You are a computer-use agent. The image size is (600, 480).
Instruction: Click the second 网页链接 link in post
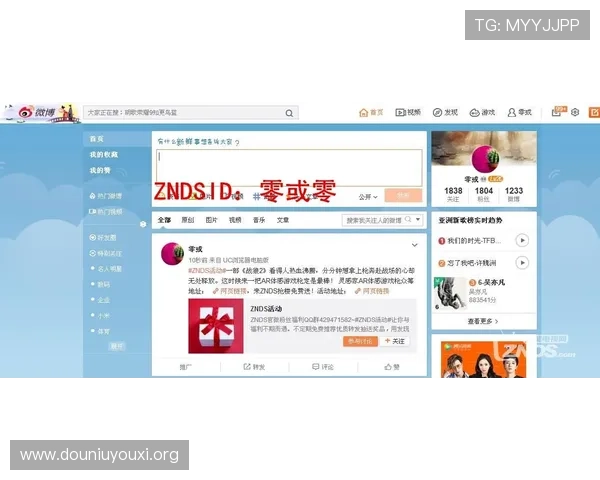(372, 291)
